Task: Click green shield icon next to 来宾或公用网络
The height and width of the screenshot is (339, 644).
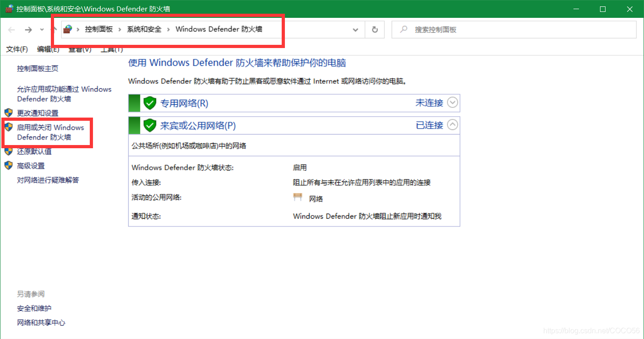Action: coord(150,125)
